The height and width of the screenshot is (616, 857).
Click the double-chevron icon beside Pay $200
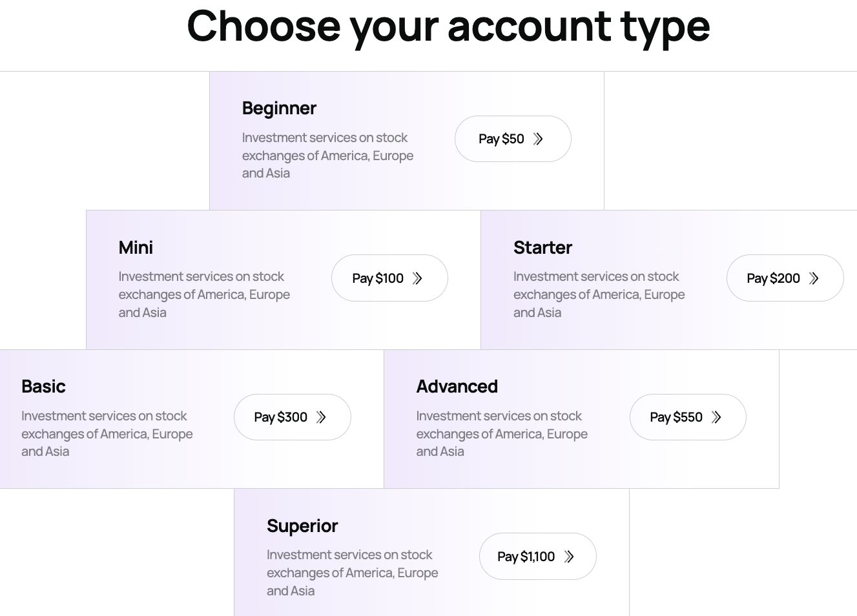pos(814,278)
